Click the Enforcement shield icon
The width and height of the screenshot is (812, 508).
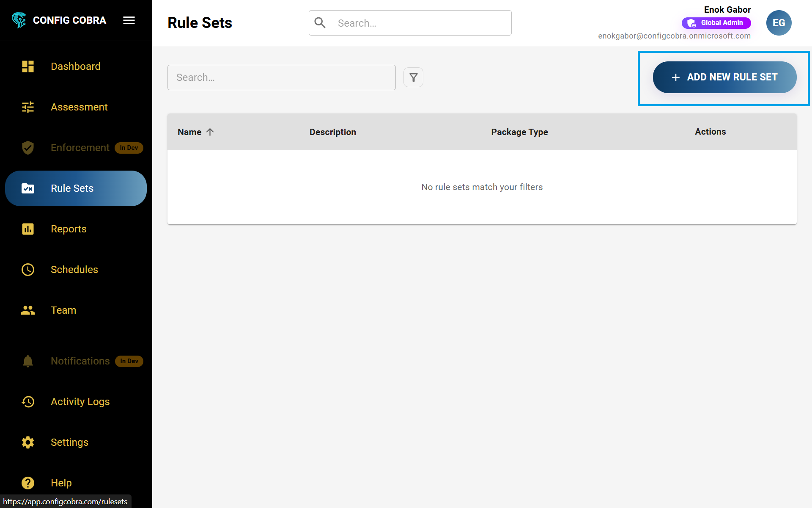(x=27, y=148)
